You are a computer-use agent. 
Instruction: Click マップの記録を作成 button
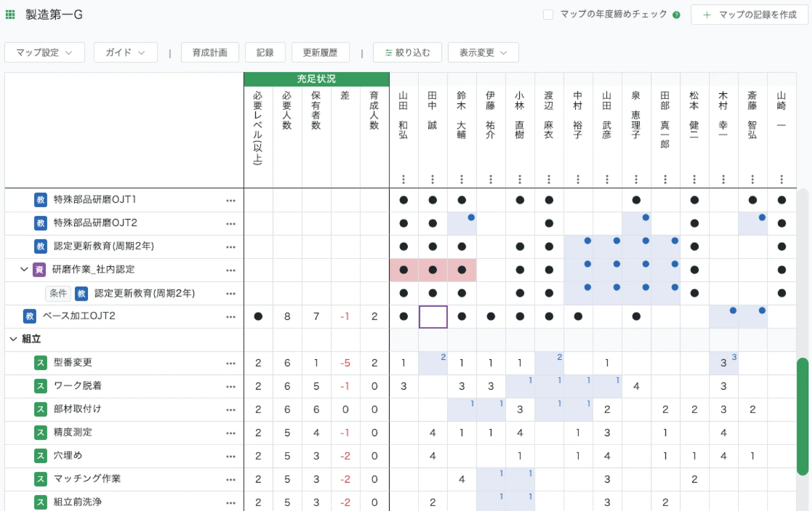click(749, 15)
